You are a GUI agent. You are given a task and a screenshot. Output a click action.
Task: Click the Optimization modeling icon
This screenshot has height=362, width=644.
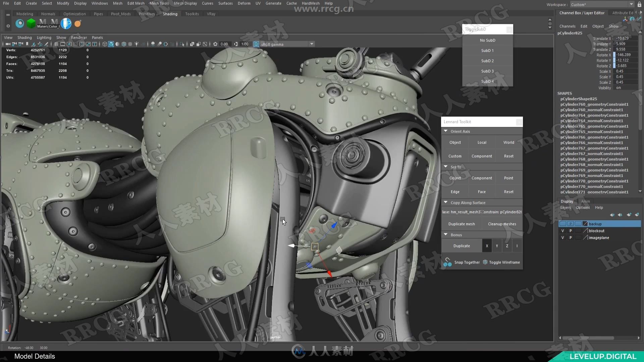(x=74, y=14)
